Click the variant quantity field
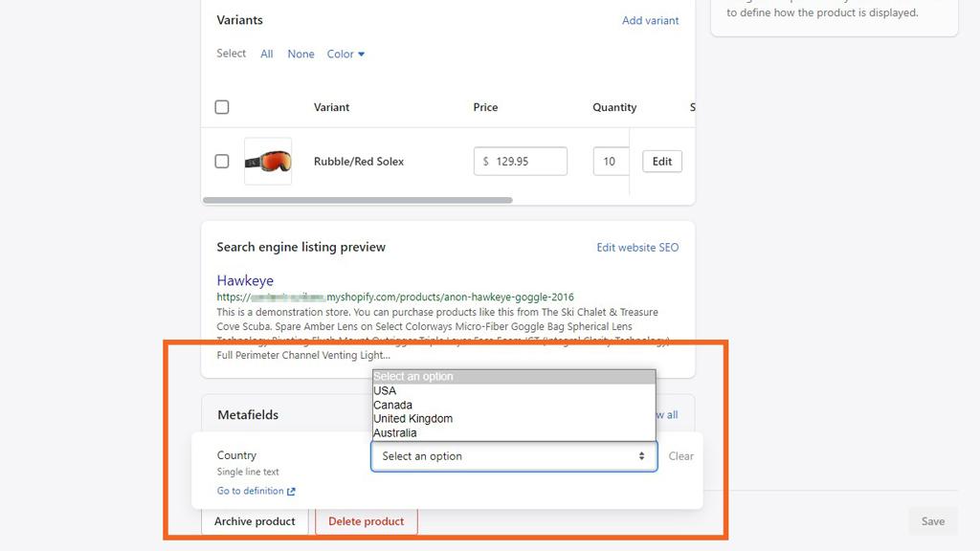Image resolution: width=980 pixels, height=551 pixels. coord(610,162)
